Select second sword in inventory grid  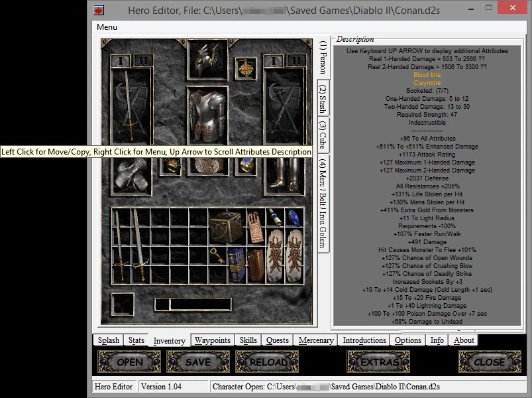[140, 245]
